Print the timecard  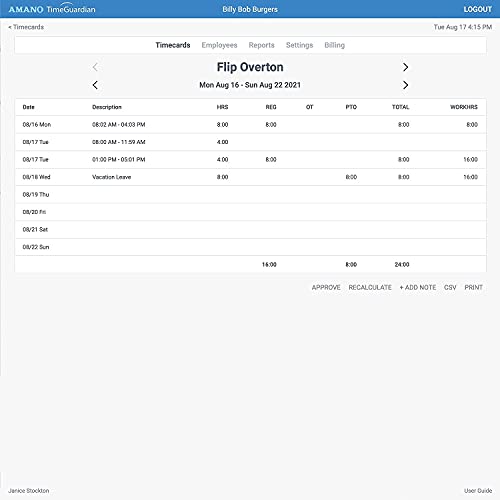tap(473, 287)
